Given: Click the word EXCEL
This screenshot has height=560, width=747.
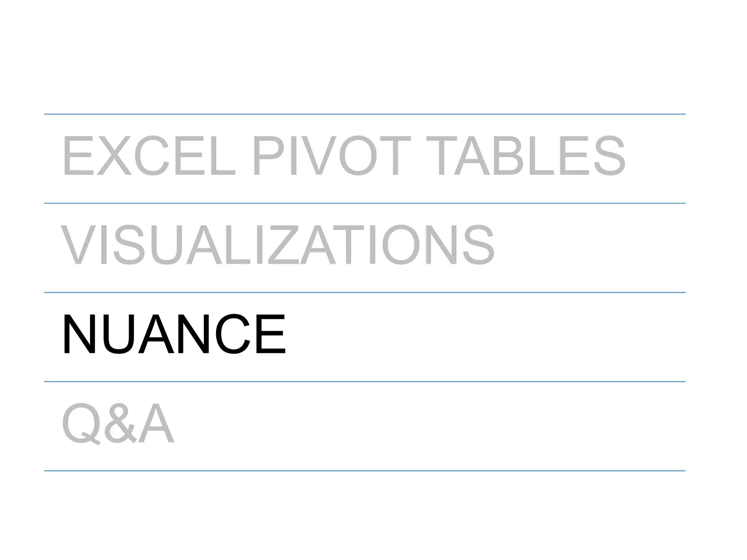Looking at the screenshot, I should tap(148, 156).
